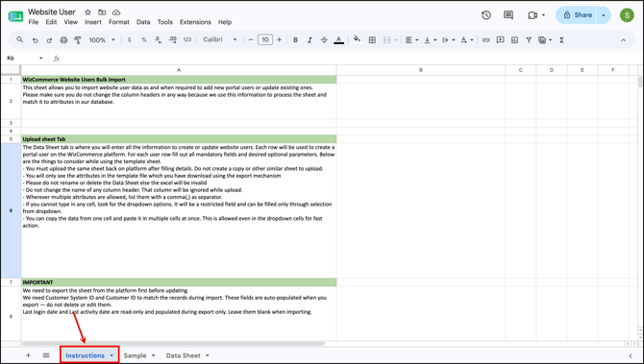This screenshot has height=364, width=644.
Task: Open the Insert menu
Action: point(93,22)
